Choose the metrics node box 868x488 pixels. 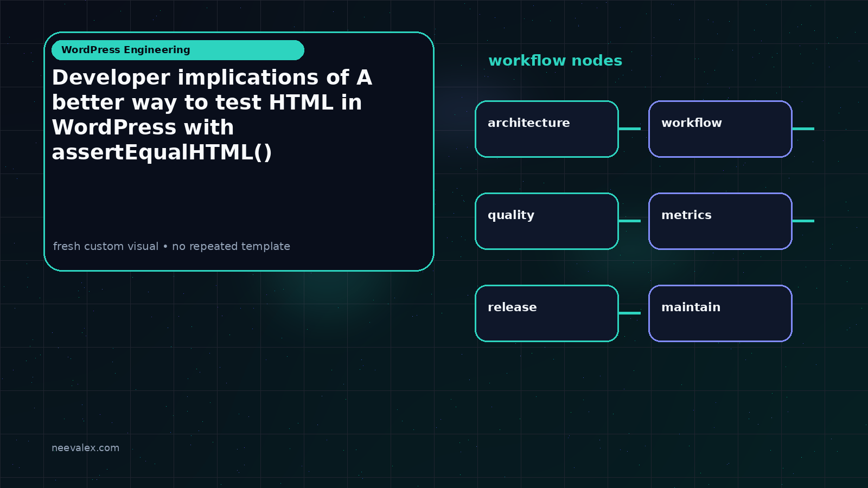click(x=720, y=221)
